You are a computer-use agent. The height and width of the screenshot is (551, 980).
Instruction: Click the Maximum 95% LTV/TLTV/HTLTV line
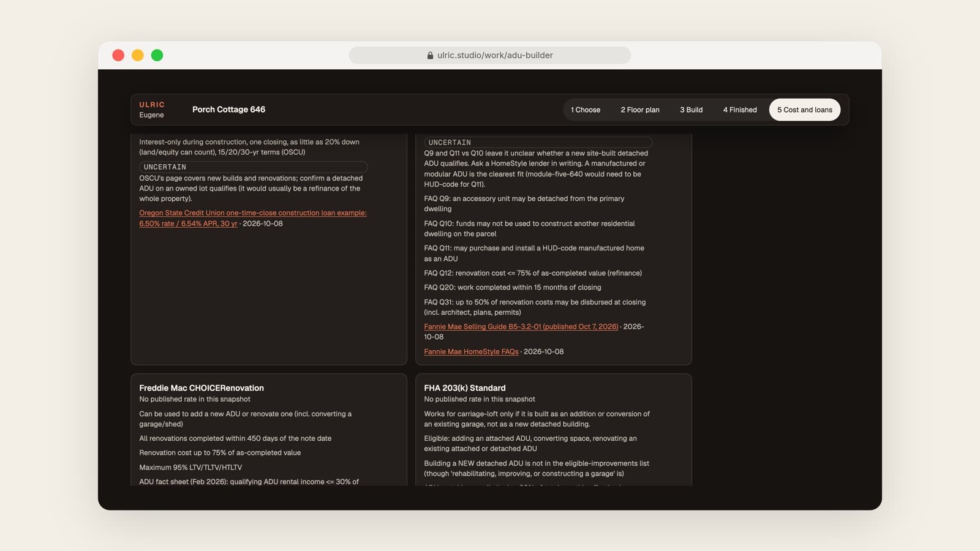pos(190,467)
